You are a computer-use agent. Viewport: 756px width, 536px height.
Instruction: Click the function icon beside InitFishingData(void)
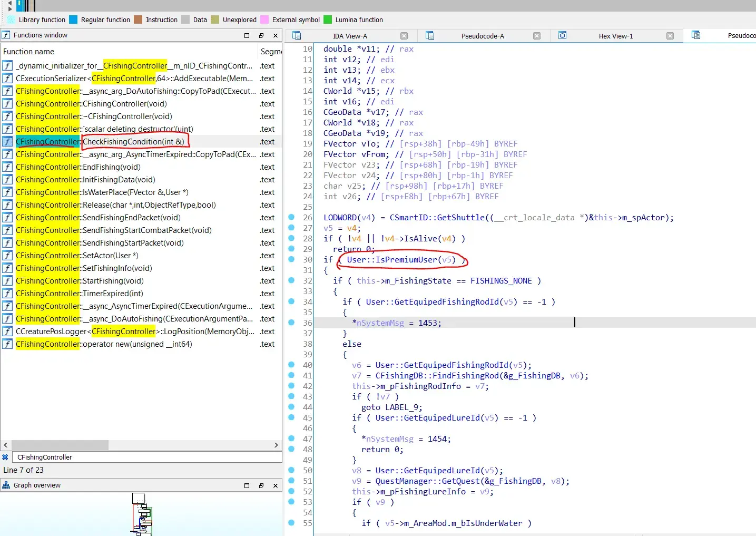pos(7,180)
